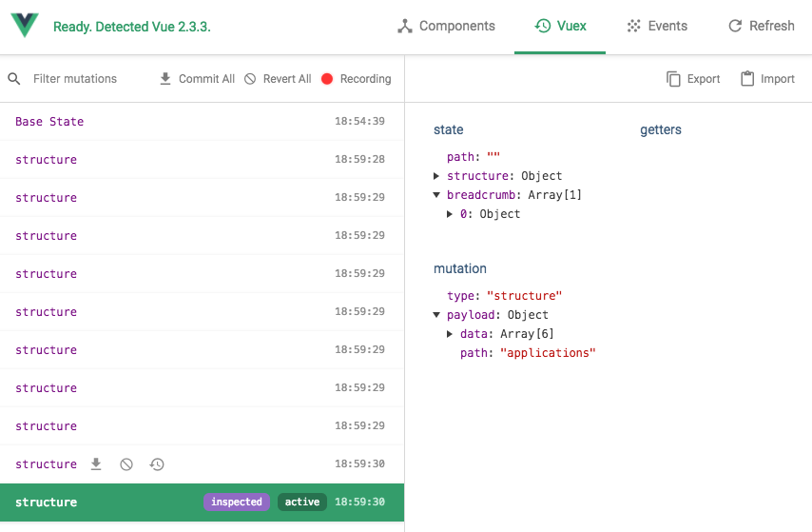Screen dimensions: 812x532
Task: Click the search magnifier icon
Action: tap(14, 79)
